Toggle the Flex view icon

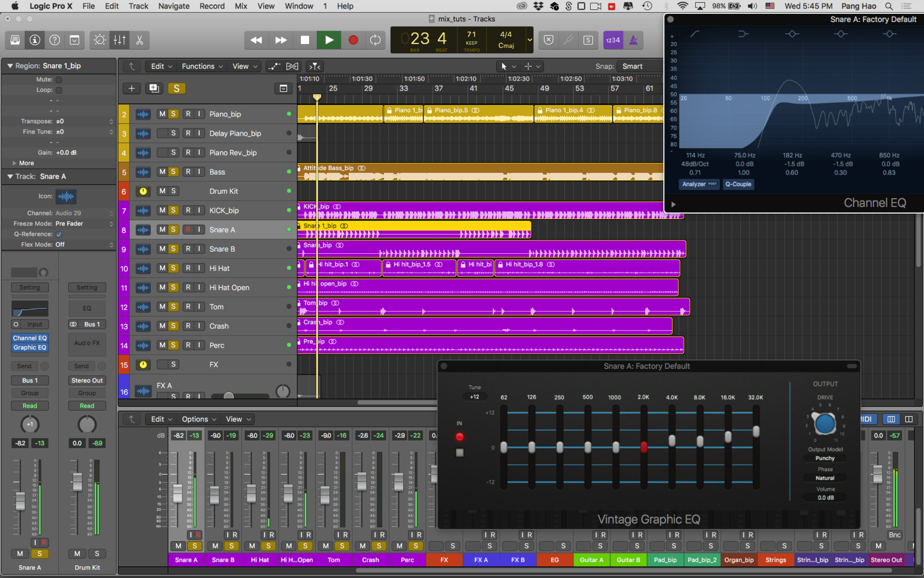293,66
